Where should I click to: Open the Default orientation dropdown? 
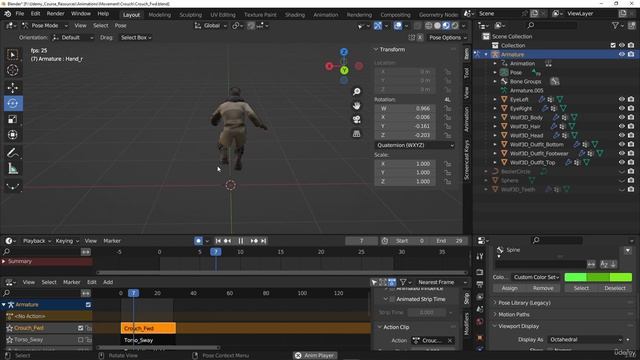(73, 38)
